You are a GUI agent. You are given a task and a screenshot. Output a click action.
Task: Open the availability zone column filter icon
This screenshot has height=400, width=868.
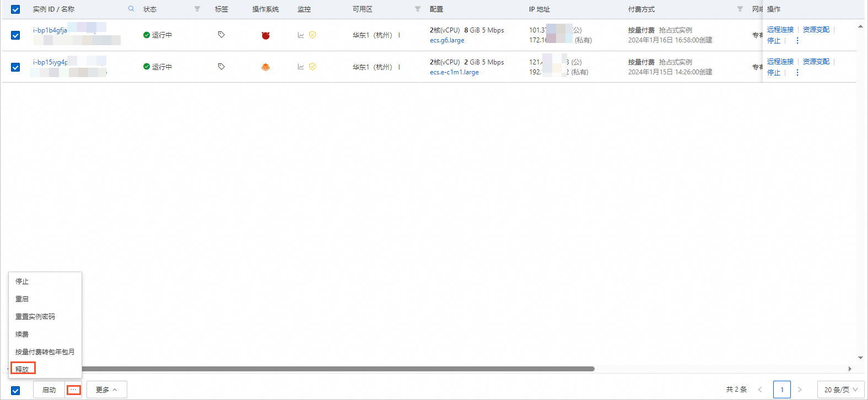coord(418,9)
